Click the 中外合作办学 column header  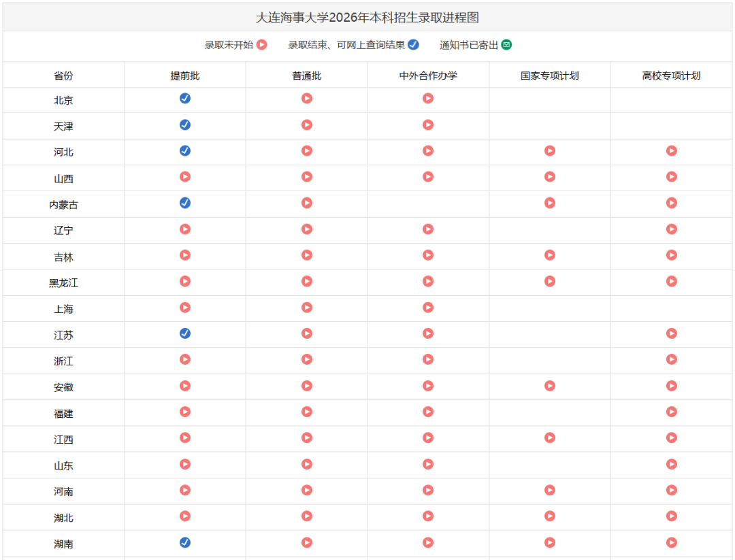click(428, 76)
